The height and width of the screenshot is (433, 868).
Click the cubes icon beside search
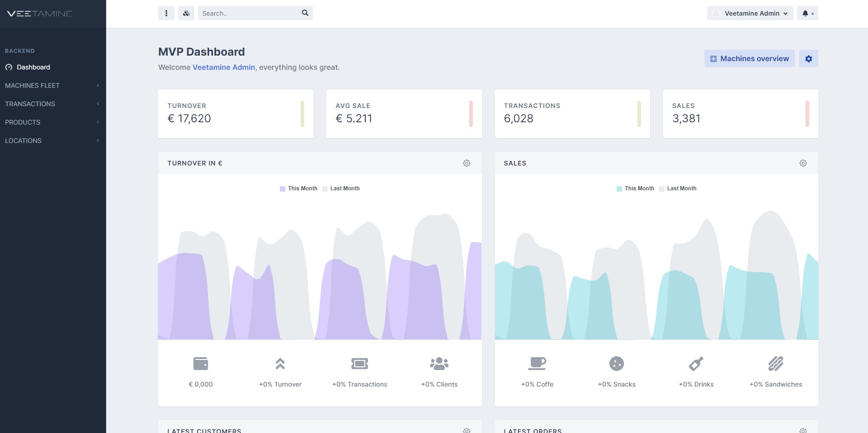pyautogui.click(x=186, y=13)
